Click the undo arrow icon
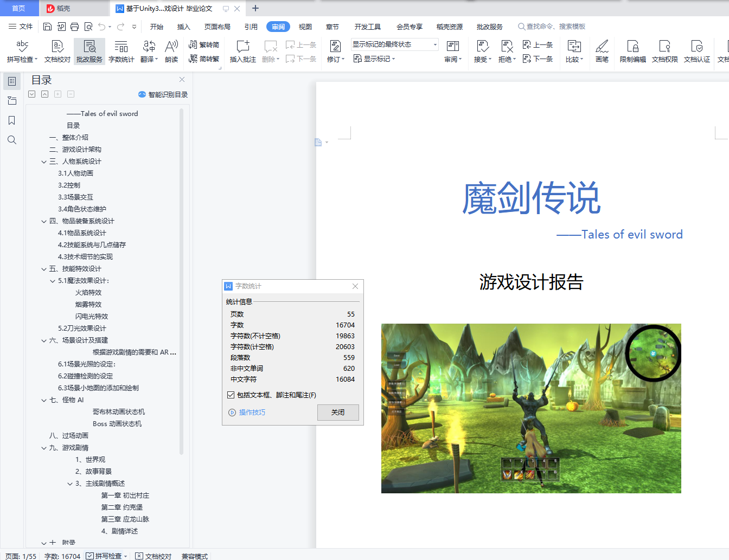The width and height of the screenshot is (729, 560). (102, 27)
